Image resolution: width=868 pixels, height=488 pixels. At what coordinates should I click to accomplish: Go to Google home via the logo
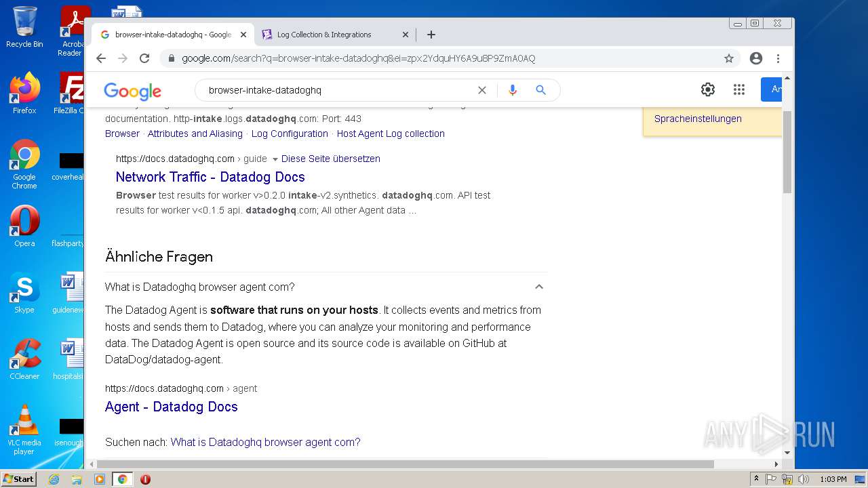[x=132, y=91]
